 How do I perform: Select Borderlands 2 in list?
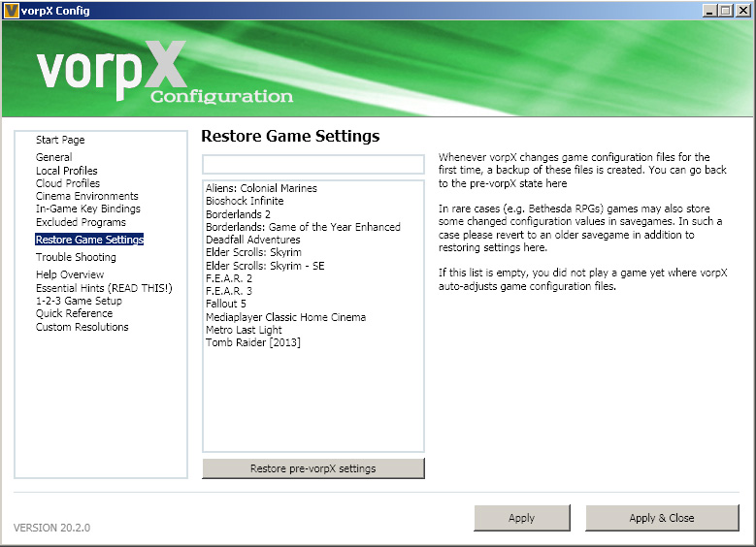coord(238,214)
